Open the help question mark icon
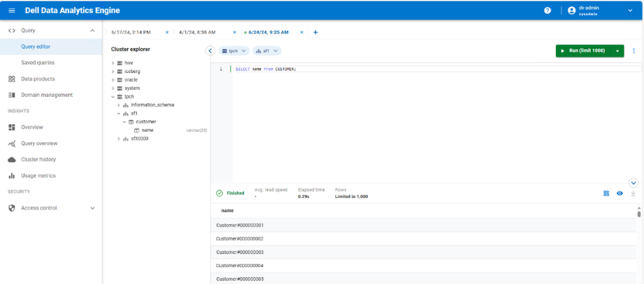The height and width of the screenshot is (284, 644). pyautogui.click(x=547, y=11)
